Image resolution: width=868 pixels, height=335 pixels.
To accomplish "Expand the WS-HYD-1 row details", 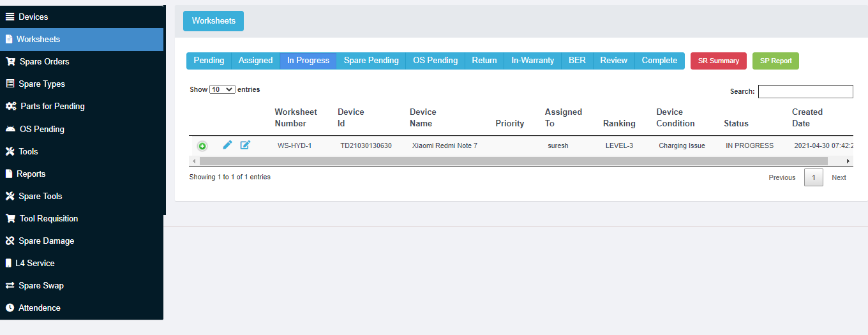I will pos(202,146).
